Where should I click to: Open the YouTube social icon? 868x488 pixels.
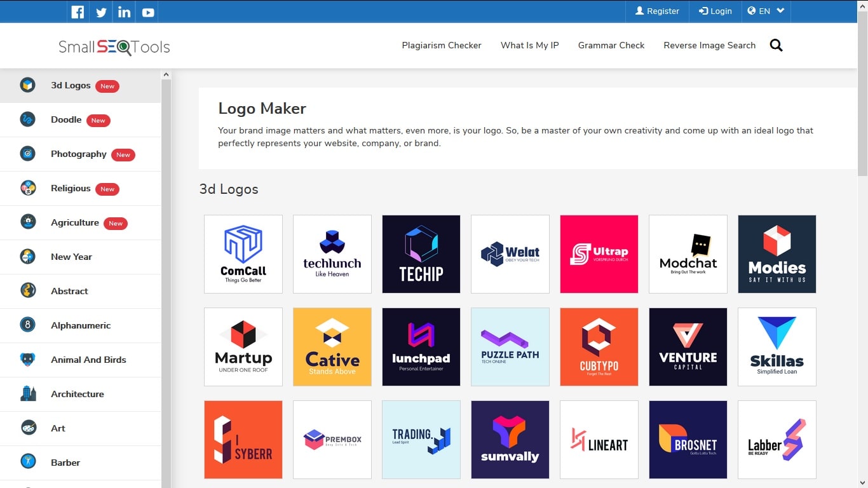(148, 12)
